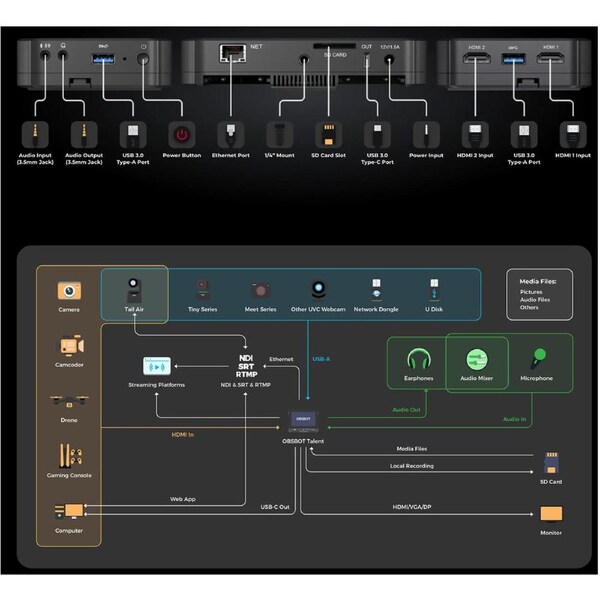The height and width of the screenshot is (600, 600).
Task: Click the Gaming Console icon
Action: [x=70, y=456]
